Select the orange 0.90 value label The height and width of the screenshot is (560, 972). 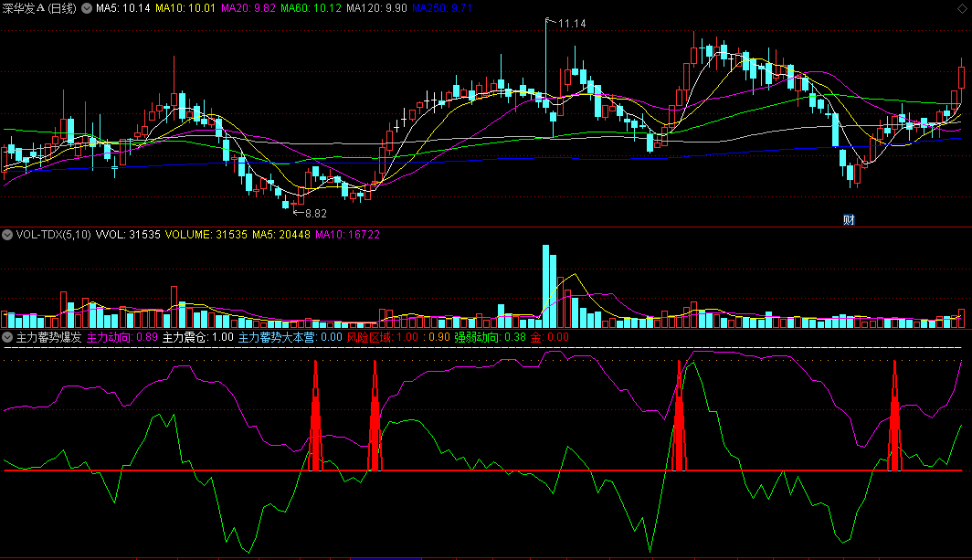coord(437,337)
